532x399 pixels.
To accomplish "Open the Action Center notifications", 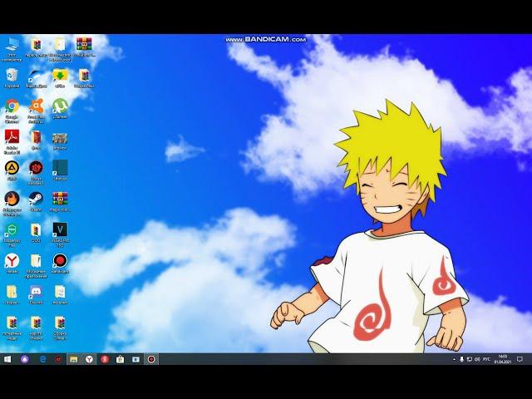I will coord(520,359).
